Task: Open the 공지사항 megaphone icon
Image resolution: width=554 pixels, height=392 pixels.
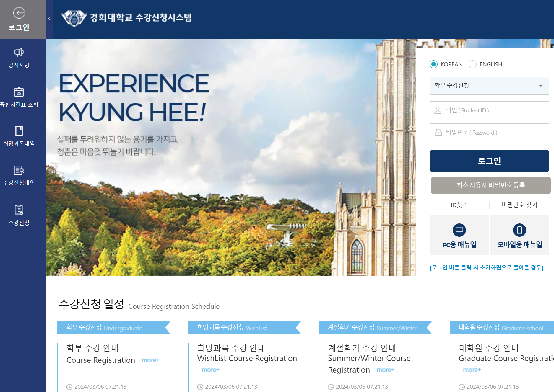Action: coord(19,52)
